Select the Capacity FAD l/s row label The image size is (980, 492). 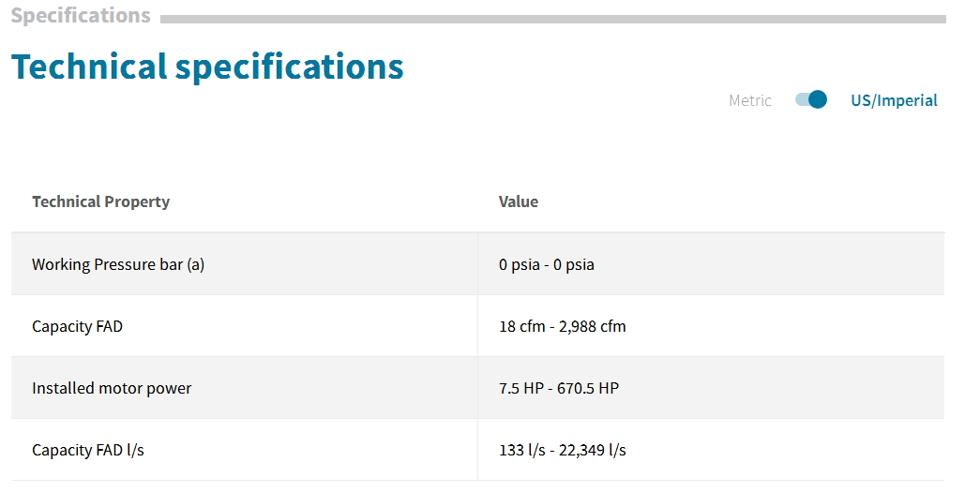pyautogui.click(x=88, y=450)
